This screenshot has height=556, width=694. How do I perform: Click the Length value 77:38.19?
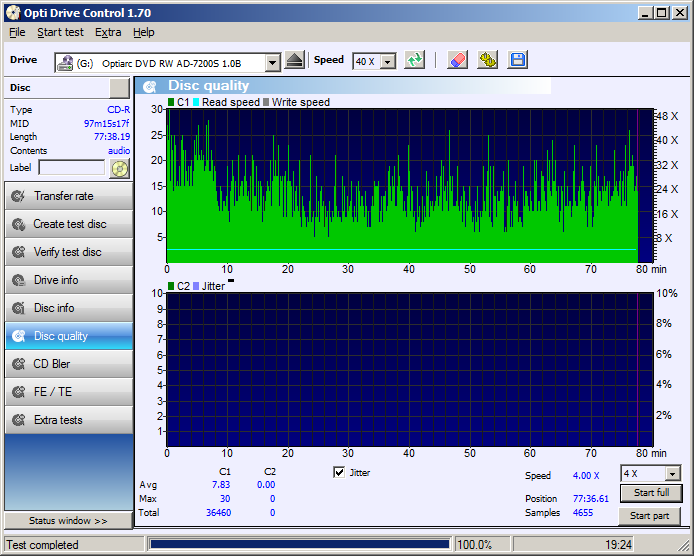pyautogui.click(x=112, y=137)
